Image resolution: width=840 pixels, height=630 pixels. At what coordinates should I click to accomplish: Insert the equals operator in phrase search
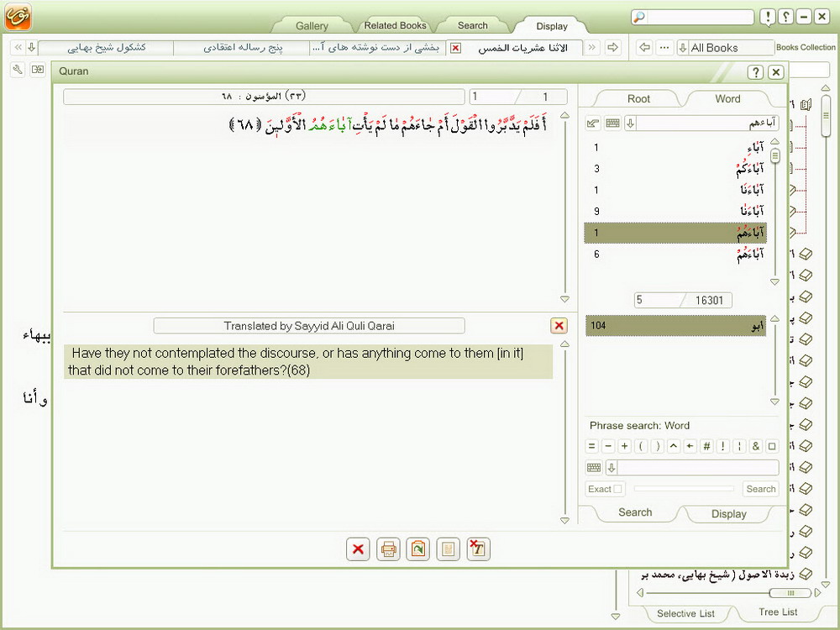(x=591, y=446)
